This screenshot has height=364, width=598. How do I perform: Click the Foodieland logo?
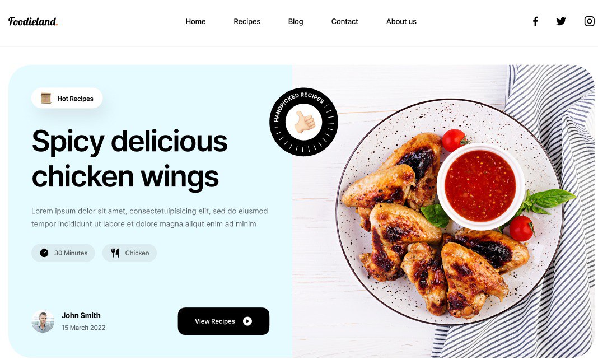(33, 21)
